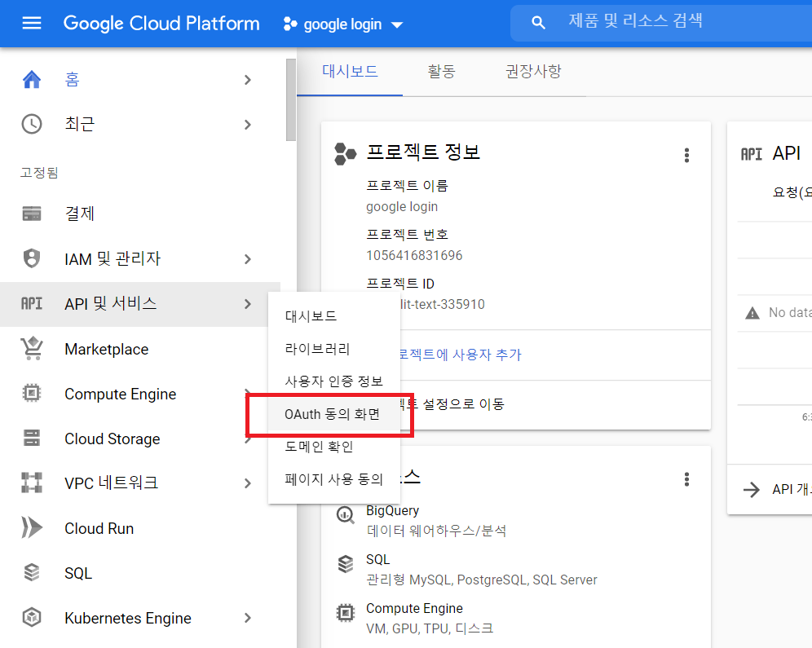Image resolution: width=812 pixels, height=648 pixels.
Task: Click the Kubernetes Engine icon
Action: coord(32,618)
